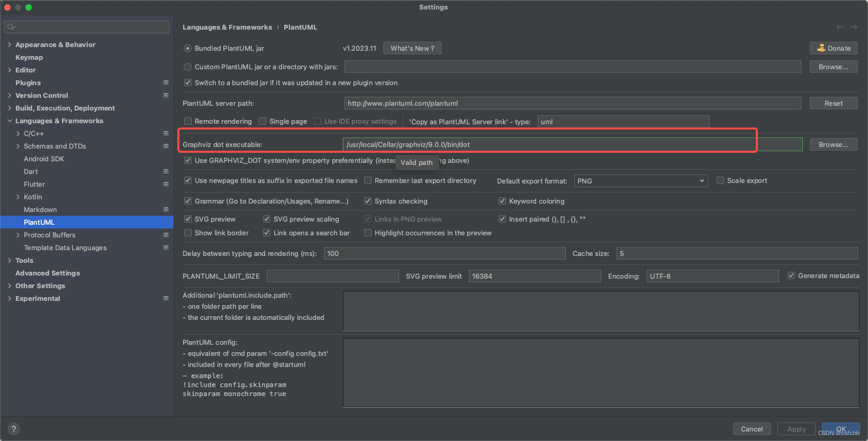Screen dimensions: 868x441
Task: Toggle Switch to a bundled jar checkbox
Action: point(187,82)
